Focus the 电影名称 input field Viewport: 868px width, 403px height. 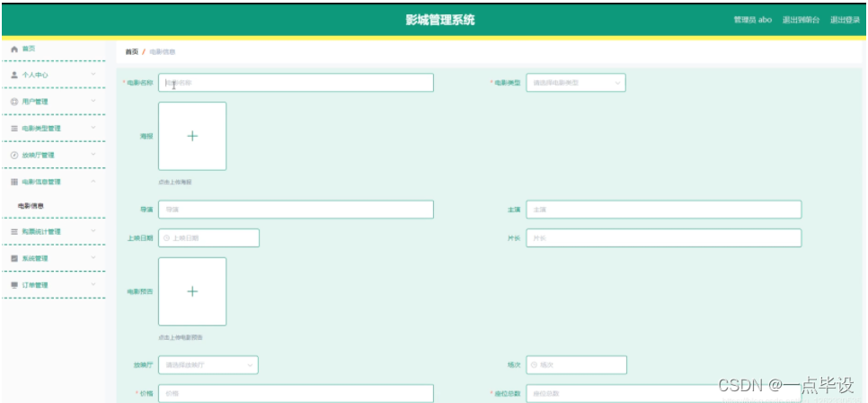click(x=296, y=83)
